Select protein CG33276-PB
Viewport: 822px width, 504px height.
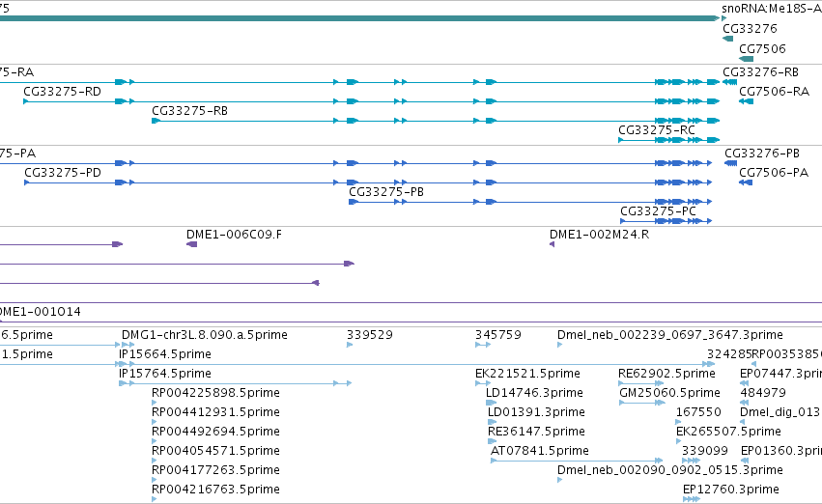pos(762,154)
